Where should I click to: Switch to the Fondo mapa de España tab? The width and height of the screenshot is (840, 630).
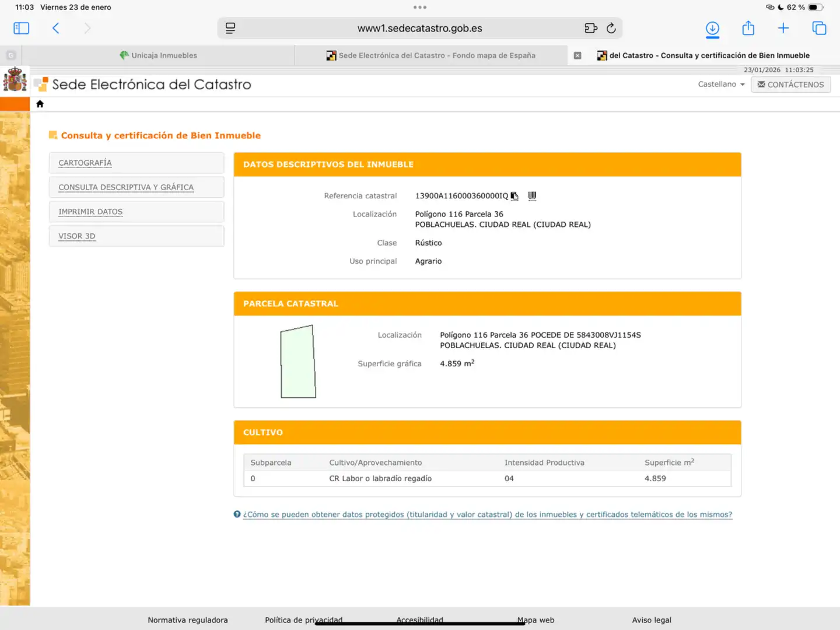(x=431, y=55)
